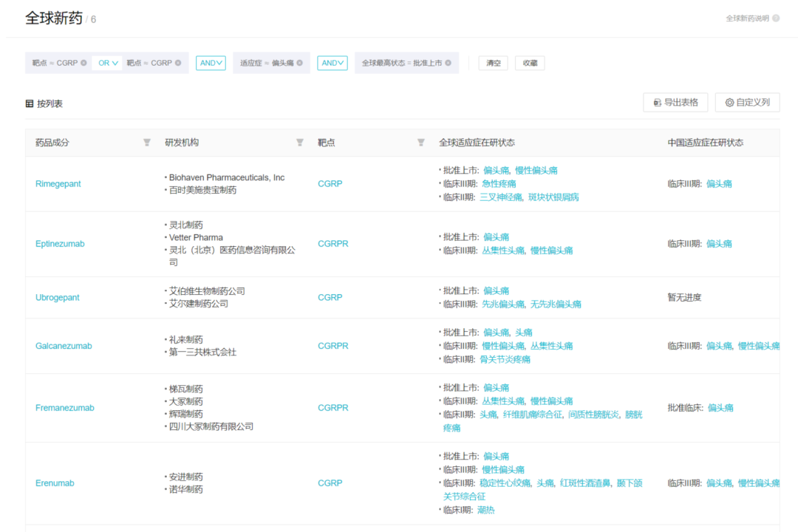This screenshot has width=798, height=532.
Task: Filter the 研发机构 column
Action: coord(300,143)
